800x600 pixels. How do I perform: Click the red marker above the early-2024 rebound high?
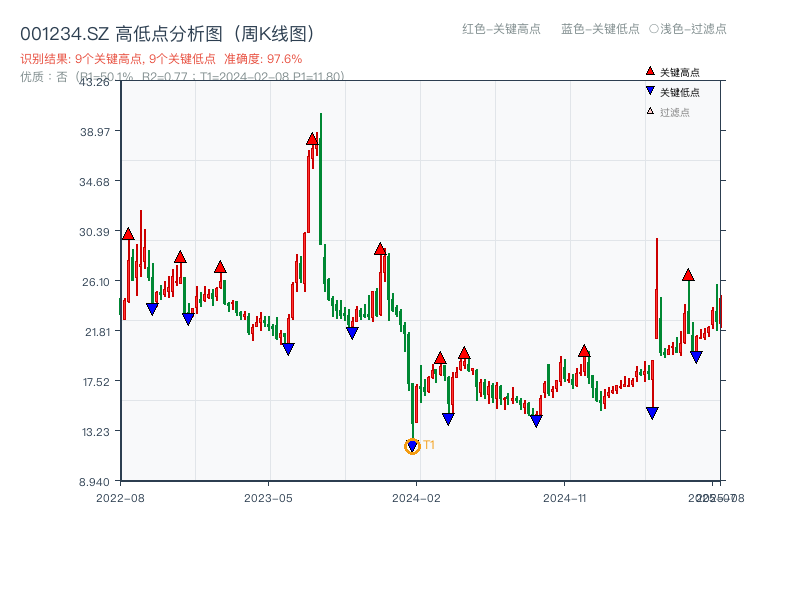[x=440, y=357]
